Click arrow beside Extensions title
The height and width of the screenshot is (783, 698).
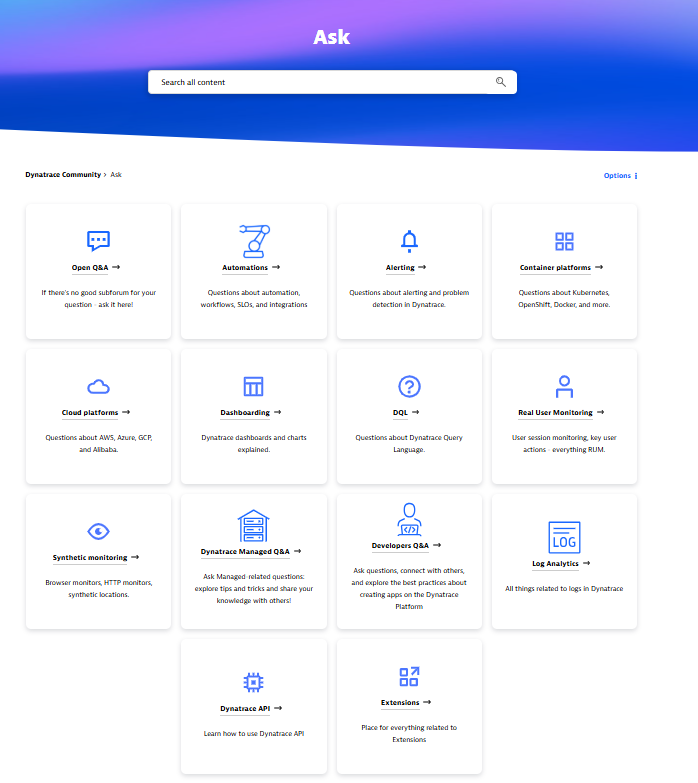(427, 702)
